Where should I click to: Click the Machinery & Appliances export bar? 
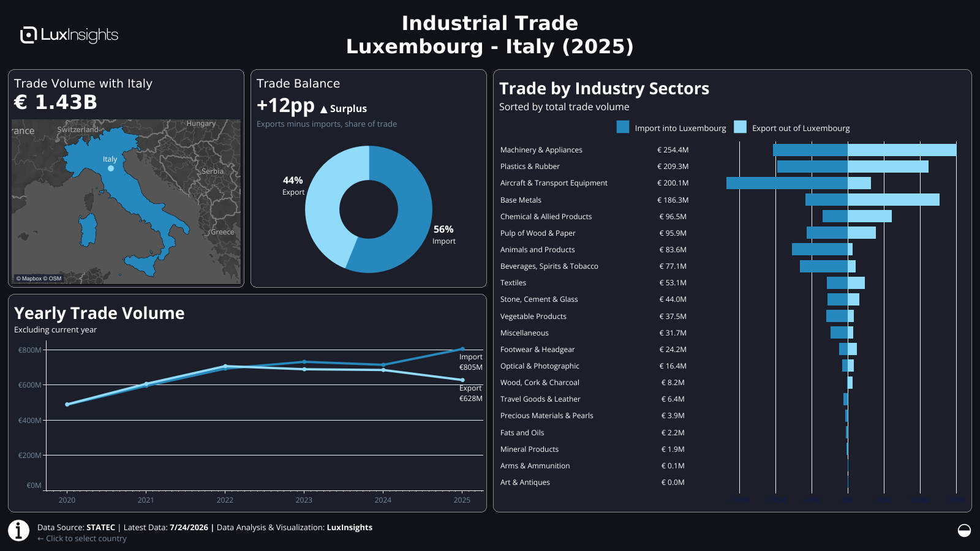point(902,150)
